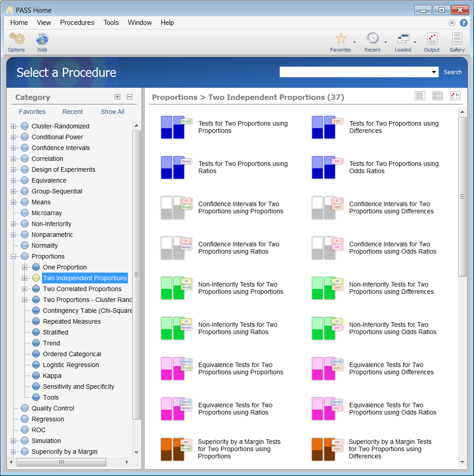This screenshot has height=476, width=474.
Task: Open Tests for Two Proportions using Proportions icon
Action: [x=176, y=127]
